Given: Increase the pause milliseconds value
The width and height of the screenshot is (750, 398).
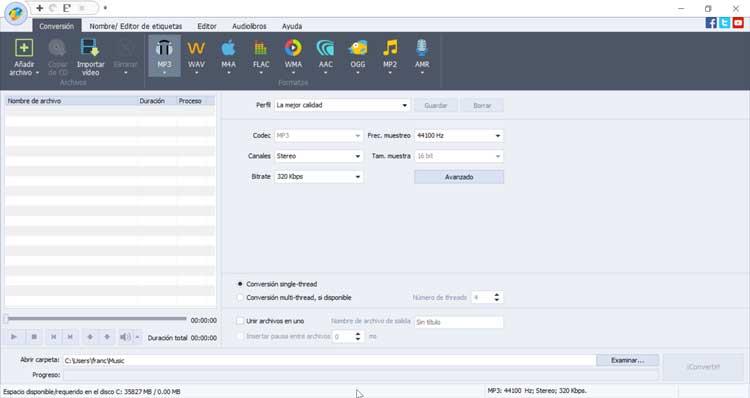Looking at the screenshot, I should (358, 334).
